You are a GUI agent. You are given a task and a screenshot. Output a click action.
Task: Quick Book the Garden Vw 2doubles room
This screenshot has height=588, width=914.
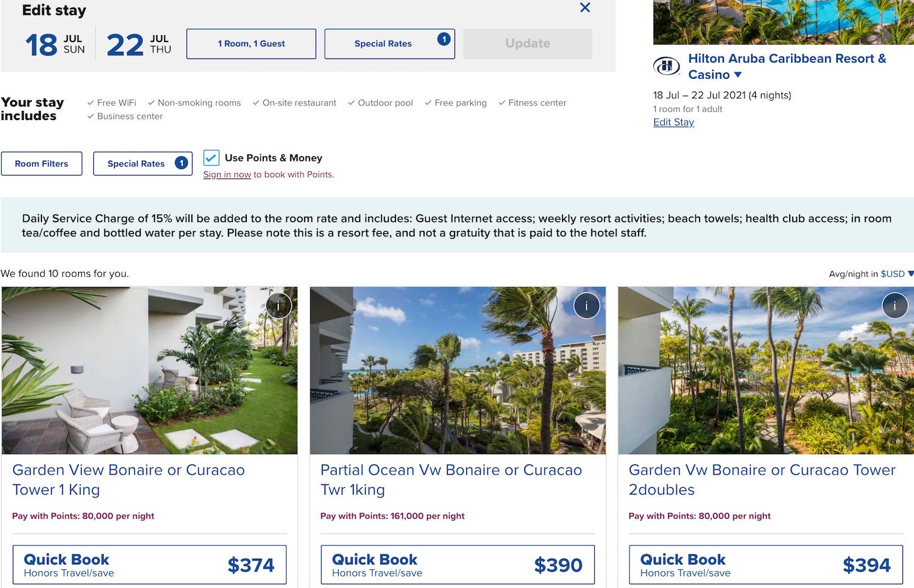766,564
